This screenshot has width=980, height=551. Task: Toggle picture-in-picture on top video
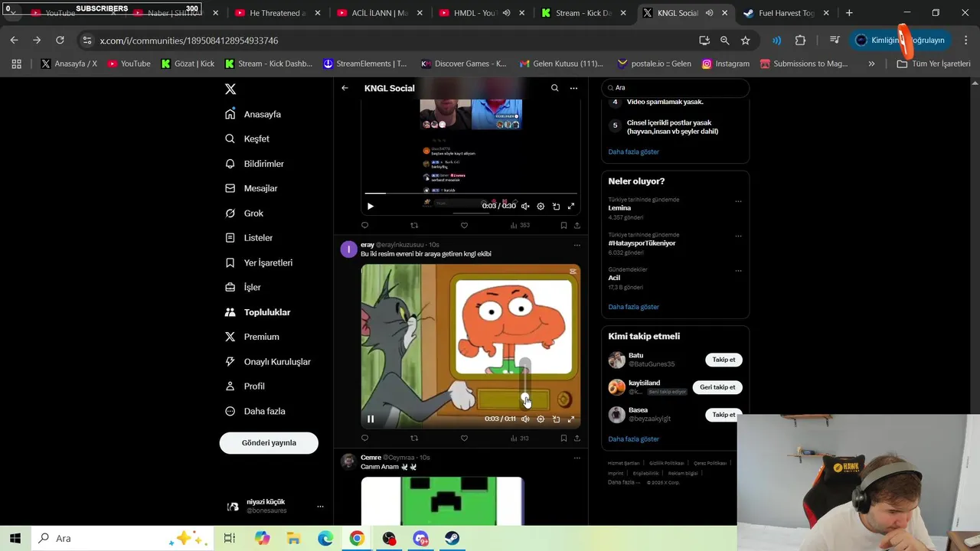click(x=556, y=206)
